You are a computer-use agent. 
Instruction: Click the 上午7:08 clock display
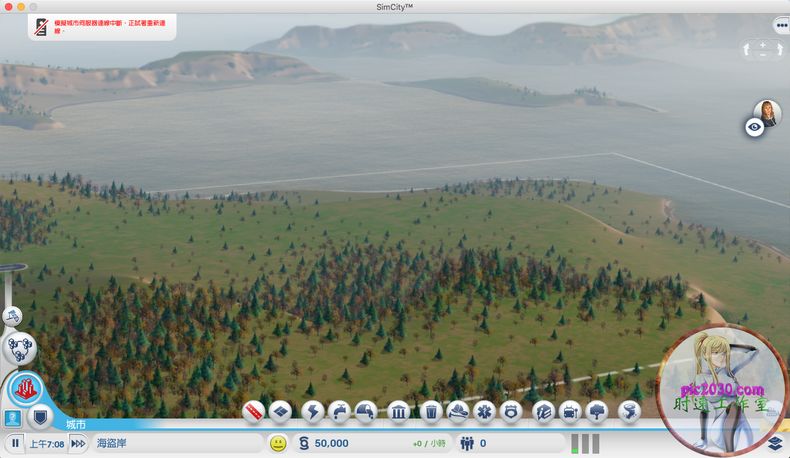46,444
